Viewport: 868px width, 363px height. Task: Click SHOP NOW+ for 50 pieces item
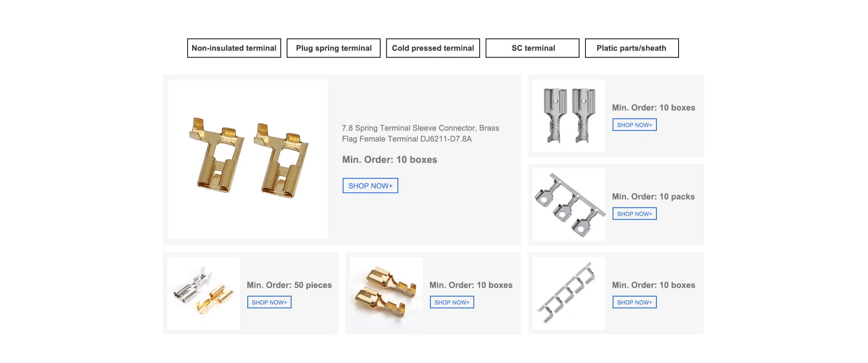(269, 302)
